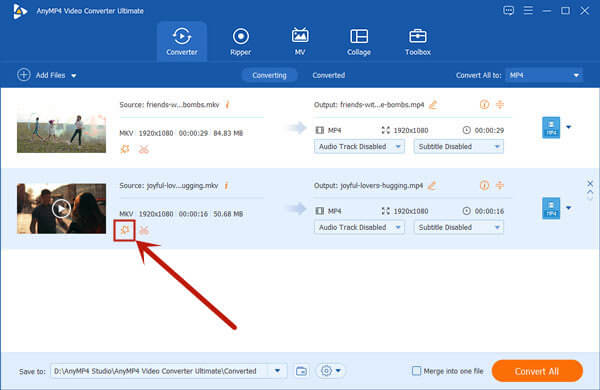Open conversion settings gear menu
The width and height of the screenshot is (600, 390).
coord(330,371)
